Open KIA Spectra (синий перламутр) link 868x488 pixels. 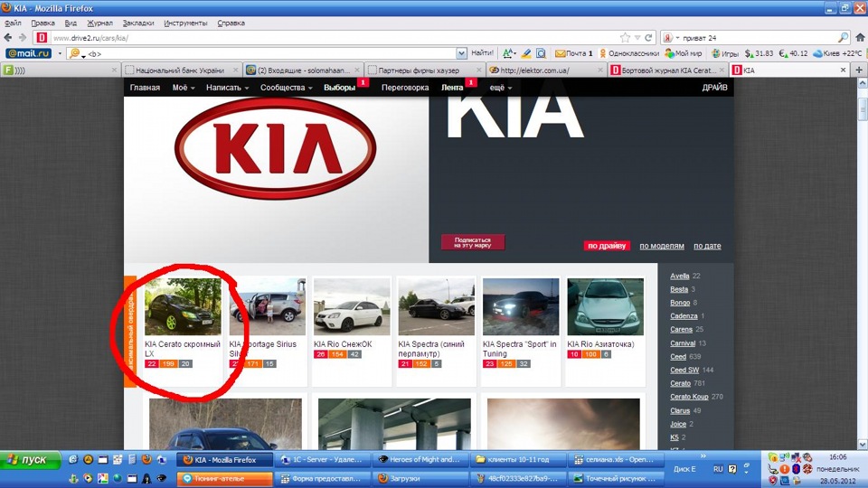tap(430, 349)
